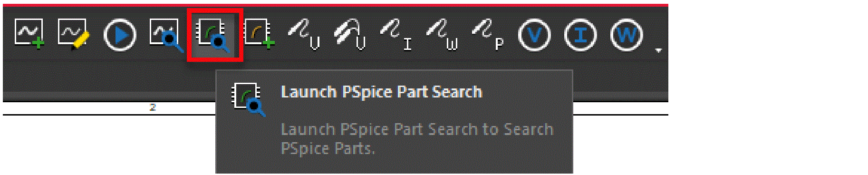Click the ruler marker labeled 2
Screen dimensions: 868x175
click(x=153, y=107)
